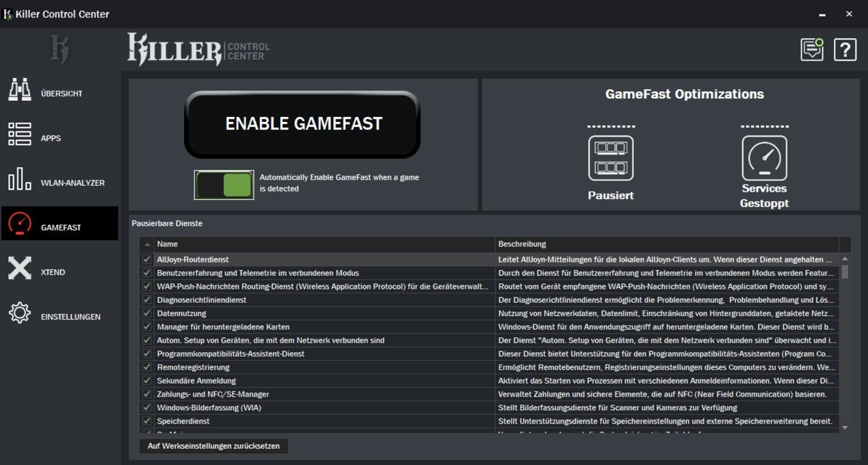Screen dimensions: 868x465
Task: Select Speicherdienst row name
Action: 183,421
